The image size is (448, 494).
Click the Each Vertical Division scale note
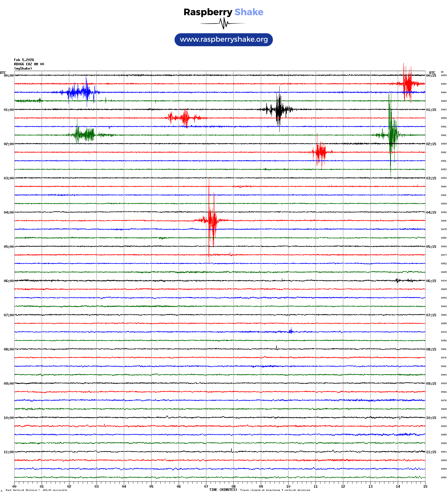point(36,490)
